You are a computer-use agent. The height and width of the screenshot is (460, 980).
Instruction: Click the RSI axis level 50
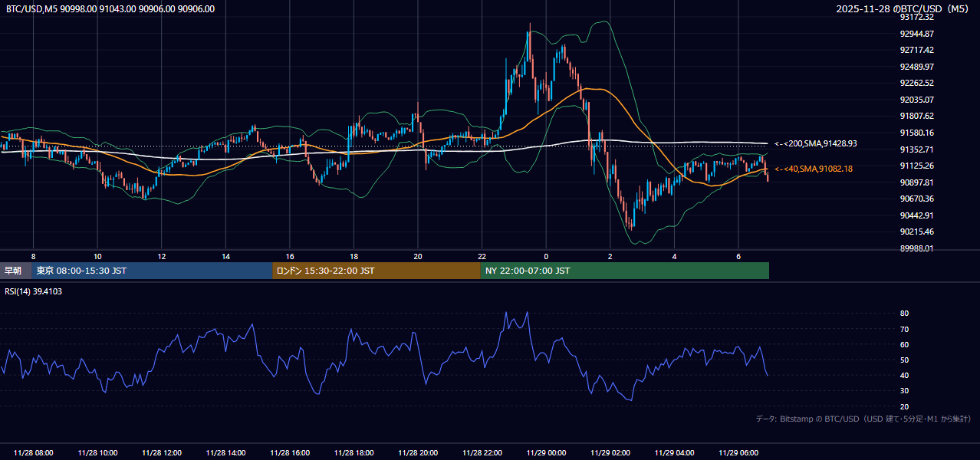[x=905, y=360]
